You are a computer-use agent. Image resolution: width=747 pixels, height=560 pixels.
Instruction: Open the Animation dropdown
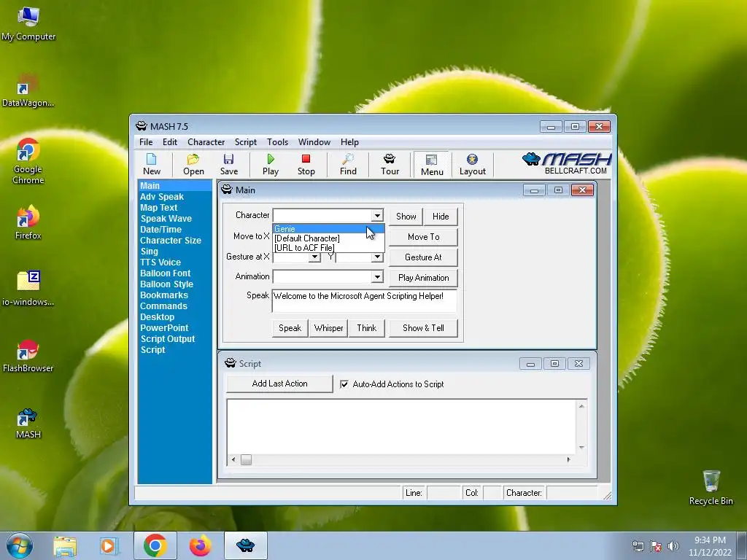tap(377, 276)
